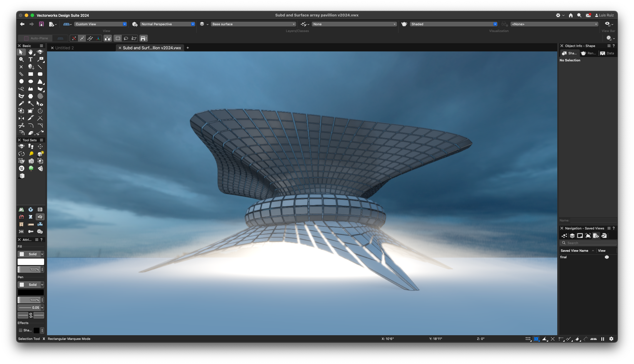Viewport: 634px width, 364px height.
Task: Pick the Flyover tool in Tool Sets
Action: pos(21,146)
